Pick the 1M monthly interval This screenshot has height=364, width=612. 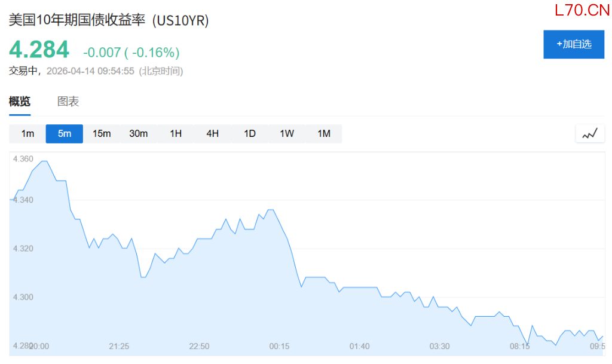click(x=324, y=134)
